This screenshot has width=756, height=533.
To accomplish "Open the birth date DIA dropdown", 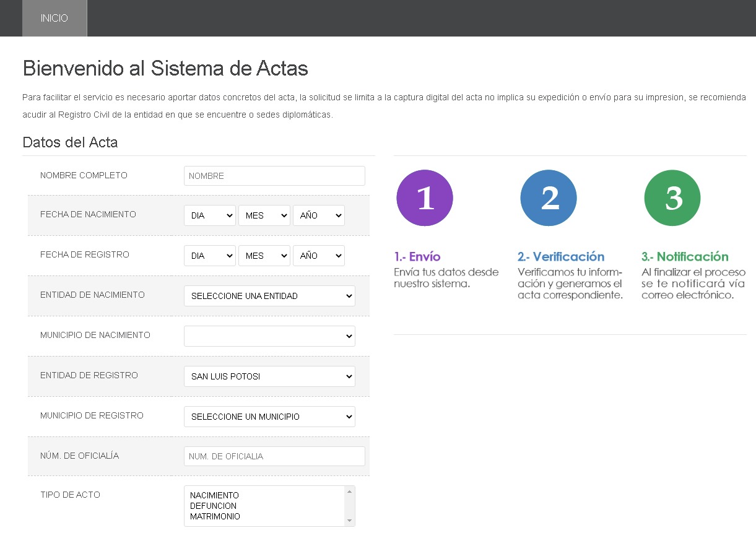I will [x=210, y=215].
